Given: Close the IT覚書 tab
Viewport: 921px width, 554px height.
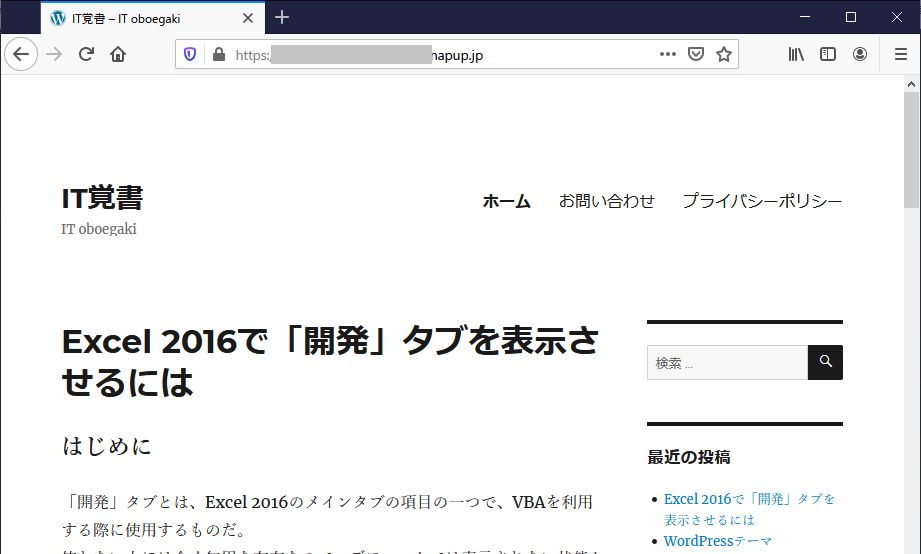Looking at the screenshot, I should tap(248, 18).
